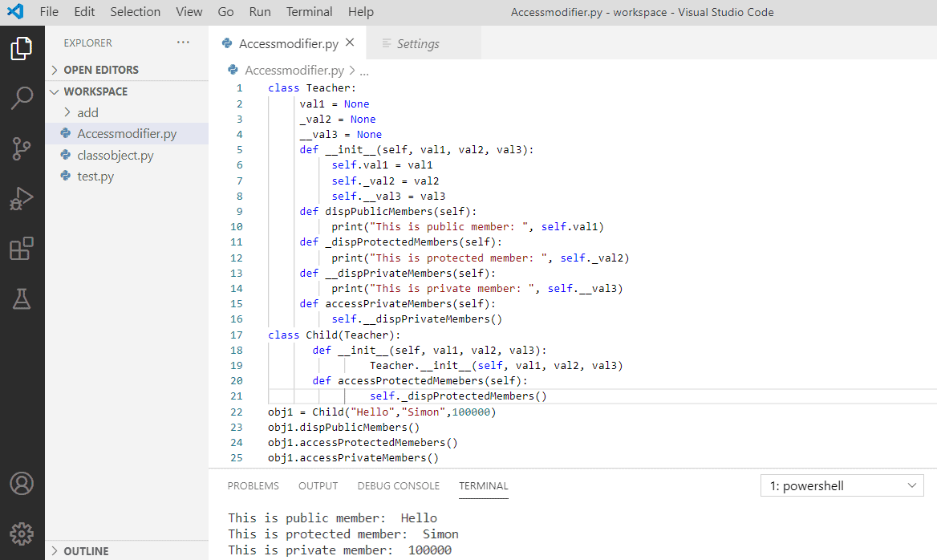Open the Terminal menu

(x=309, y=11)
